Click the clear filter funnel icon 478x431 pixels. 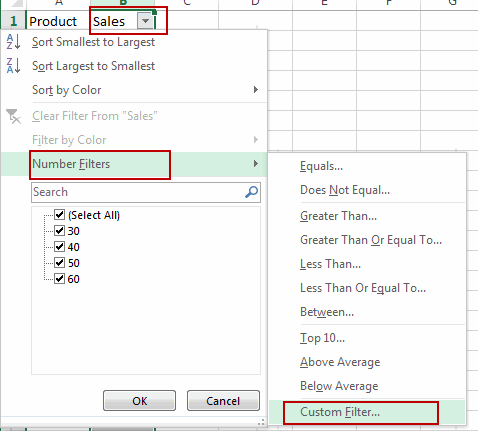point(13,116)
